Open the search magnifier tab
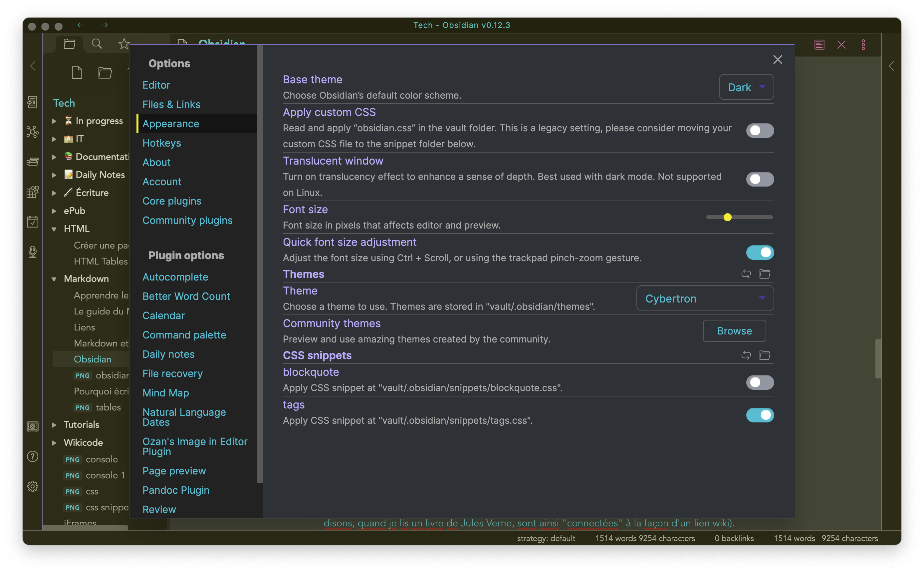924x573 pixels. click(97, 44)
